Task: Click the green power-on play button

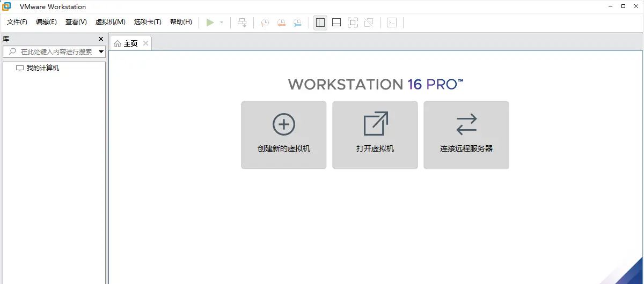Action: [210, 23]
